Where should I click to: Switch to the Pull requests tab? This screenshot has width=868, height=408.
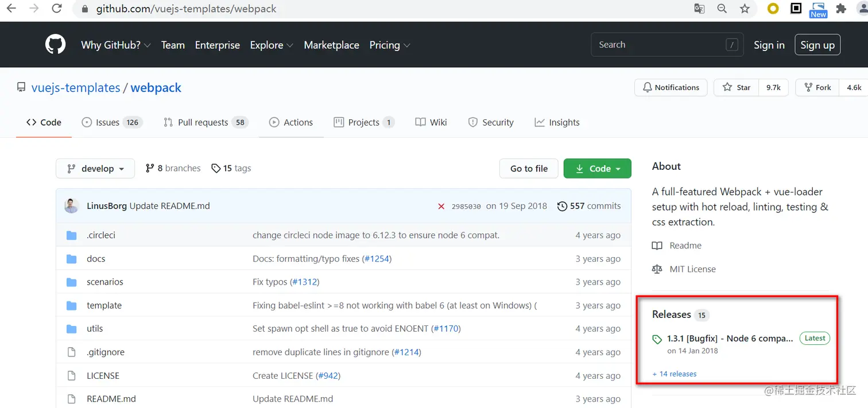206,122
